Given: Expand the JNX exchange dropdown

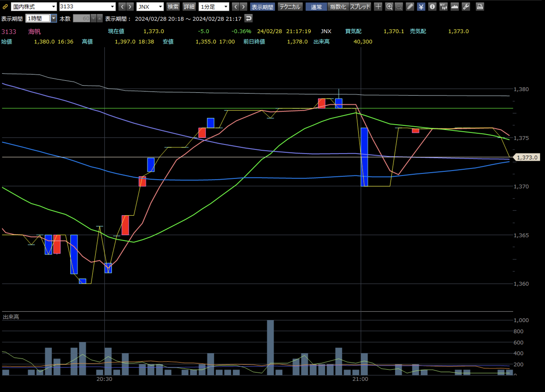Looking at the screenshot, I should [x=150, y=7].
